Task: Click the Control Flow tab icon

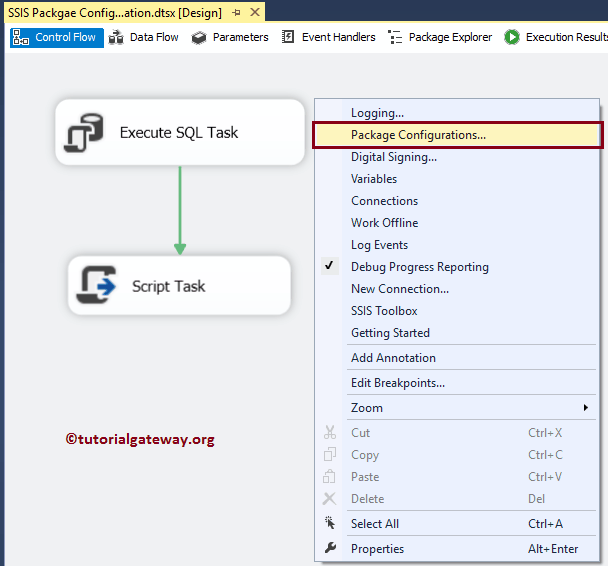Action: coord(21,38)
